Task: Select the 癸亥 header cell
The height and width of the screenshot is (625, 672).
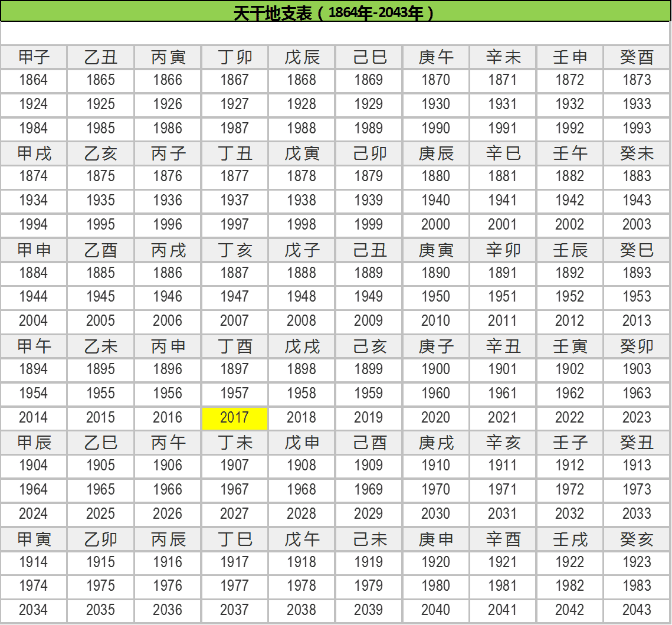Action: click(637, 539)
